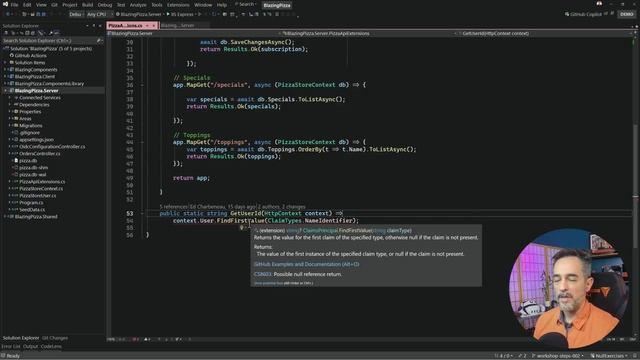This screenshot has width=640, height=360.
Task: Open the Test menu
Action: click(x=121, y=5)
